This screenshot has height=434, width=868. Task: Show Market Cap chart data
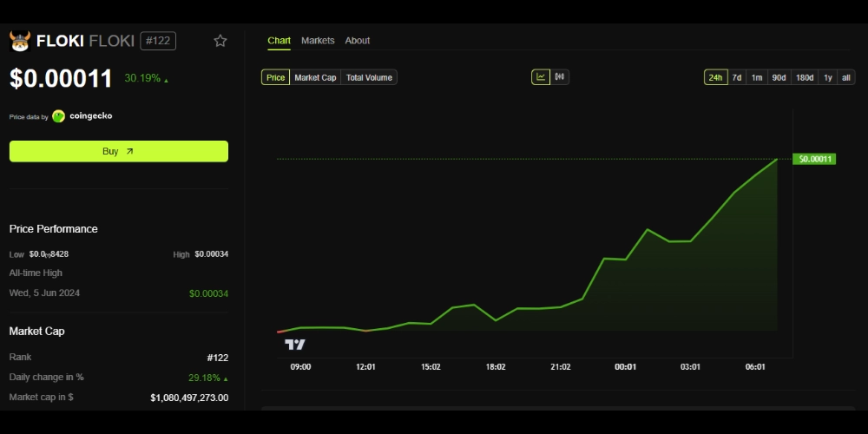[x=315, y=78]
